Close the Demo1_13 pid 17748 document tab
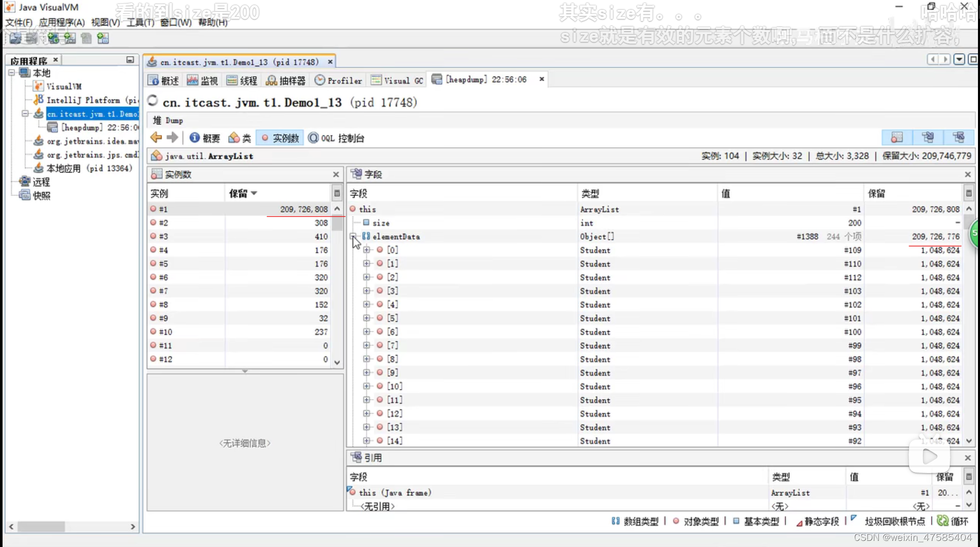 (330, 62)
